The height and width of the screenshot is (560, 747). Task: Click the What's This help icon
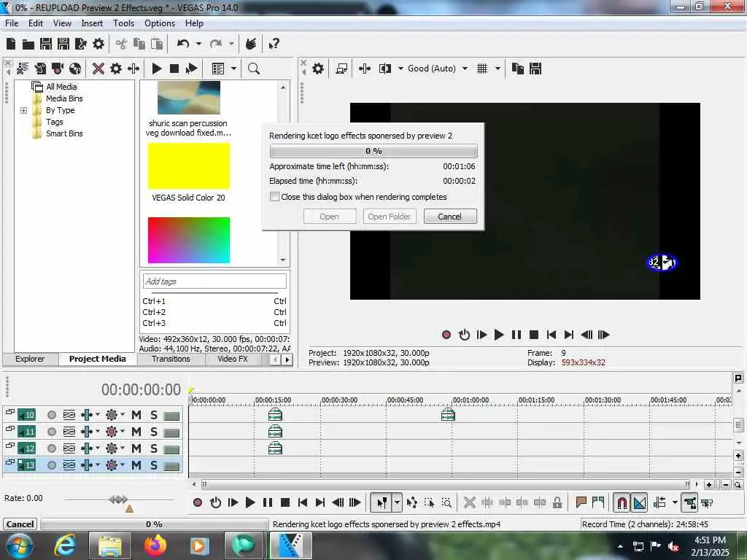[x=274, y=44]
